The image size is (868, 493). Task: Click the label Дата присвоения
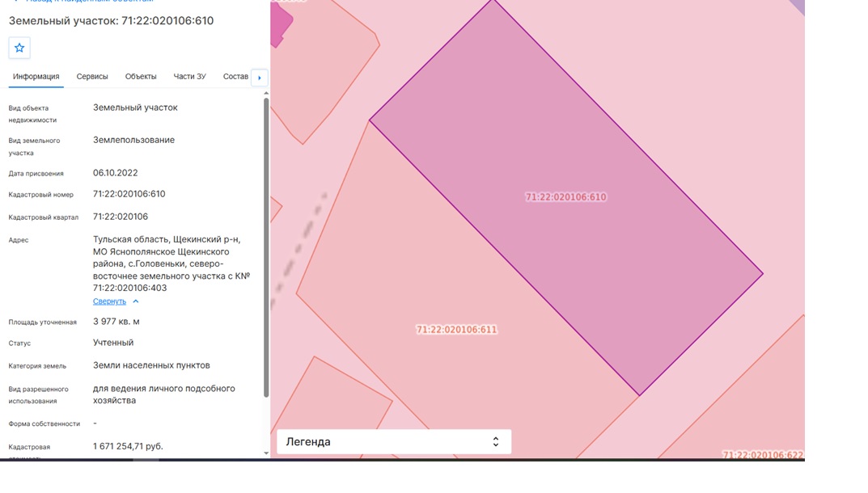36,174
